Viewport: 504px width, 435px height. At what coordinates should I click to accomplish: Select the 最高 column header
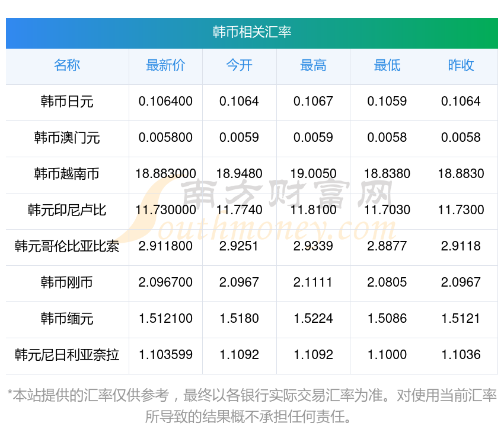313,65
